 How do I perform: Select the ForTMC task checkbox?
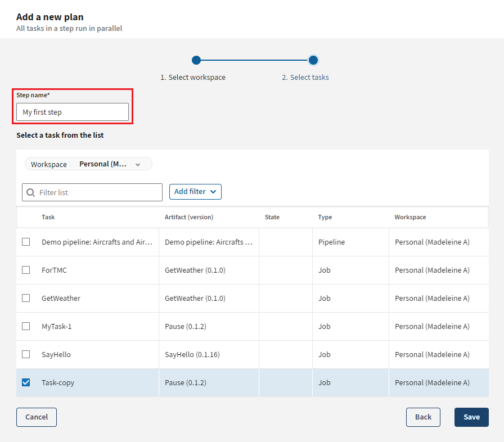[26, 270]
